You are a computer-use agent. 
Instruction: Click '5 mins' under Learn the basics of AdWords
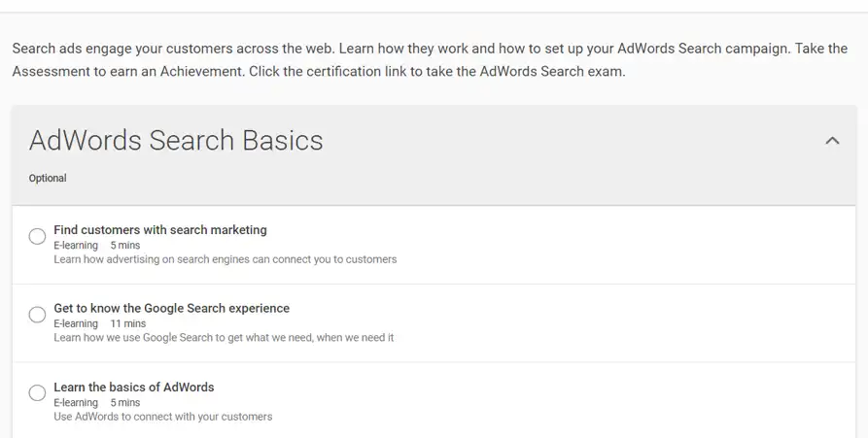pos(125,403)
